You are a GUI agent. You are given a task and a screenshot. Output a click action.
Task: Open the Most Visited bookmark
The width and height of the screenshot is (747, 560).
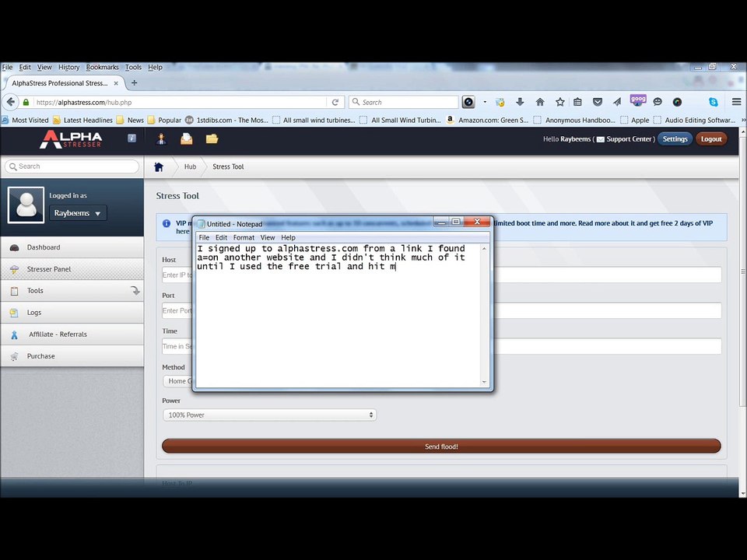25,120
